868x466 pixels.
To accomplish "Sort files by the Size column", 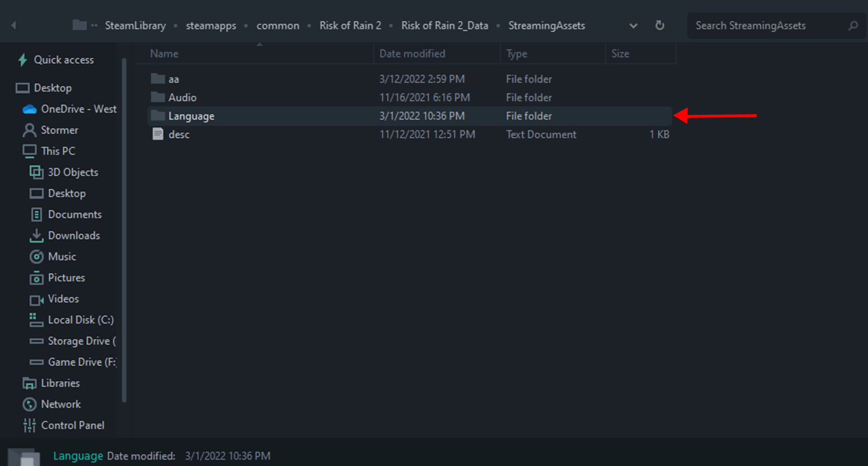I will tap(641, 53).
